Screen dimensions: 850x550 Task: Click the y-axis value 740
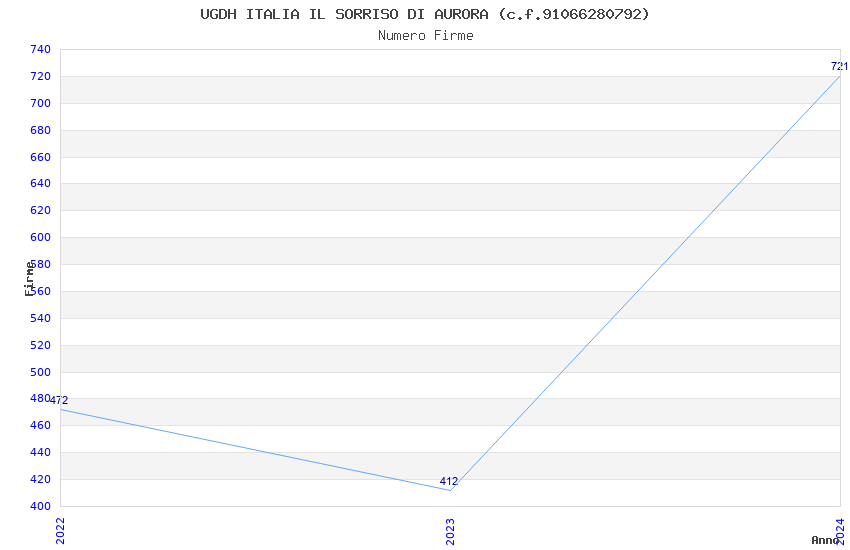(x=41, y=49)
